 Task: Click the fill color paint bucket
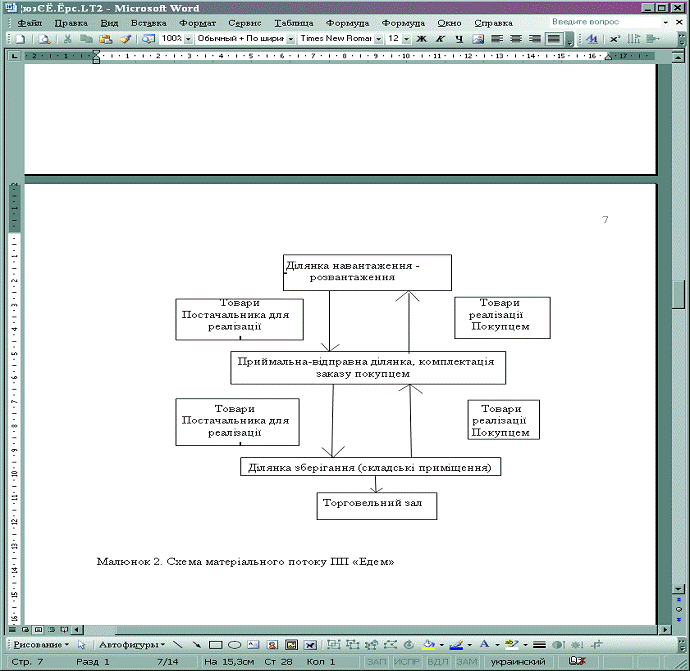[428, 645]
